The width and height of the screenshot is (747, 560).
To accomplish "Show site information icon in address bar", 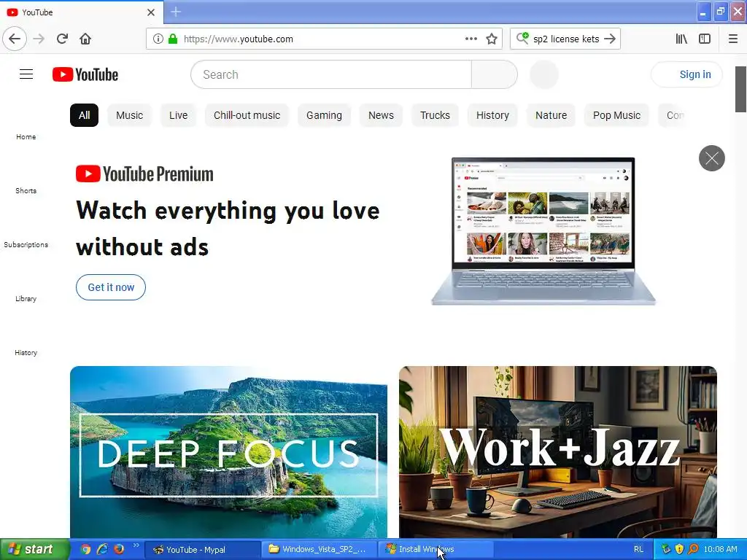I will (x=158, y=39).
